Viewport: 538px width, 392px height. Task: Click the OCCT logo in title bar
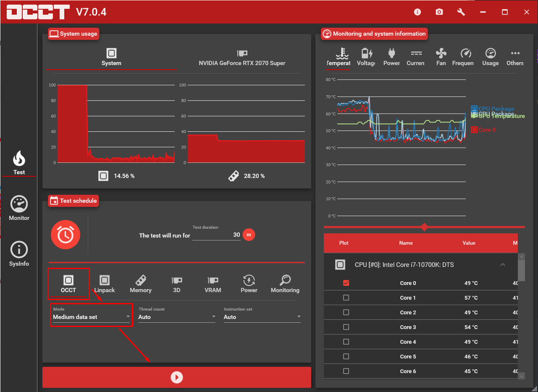pos(38,12)
